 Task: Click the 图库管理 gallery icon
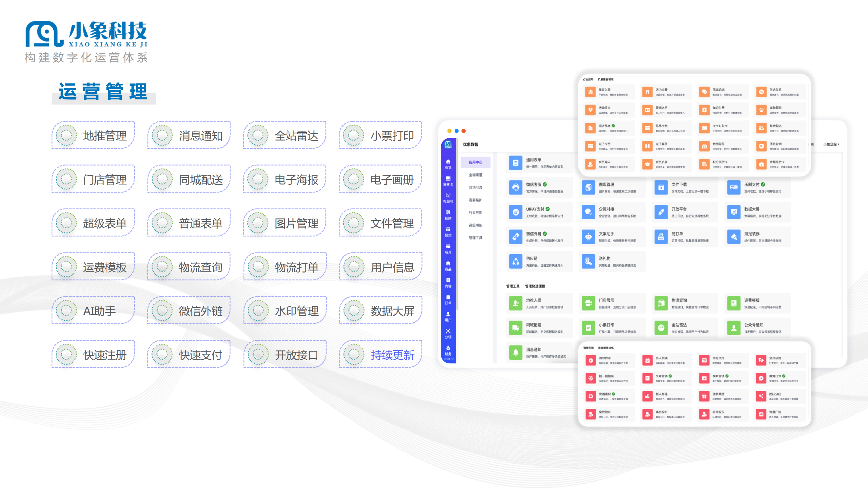(x=588, y=188)
